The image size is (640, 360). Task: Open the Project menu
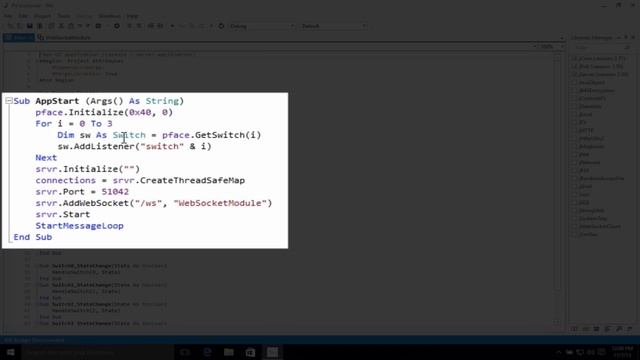click(42, 16)
